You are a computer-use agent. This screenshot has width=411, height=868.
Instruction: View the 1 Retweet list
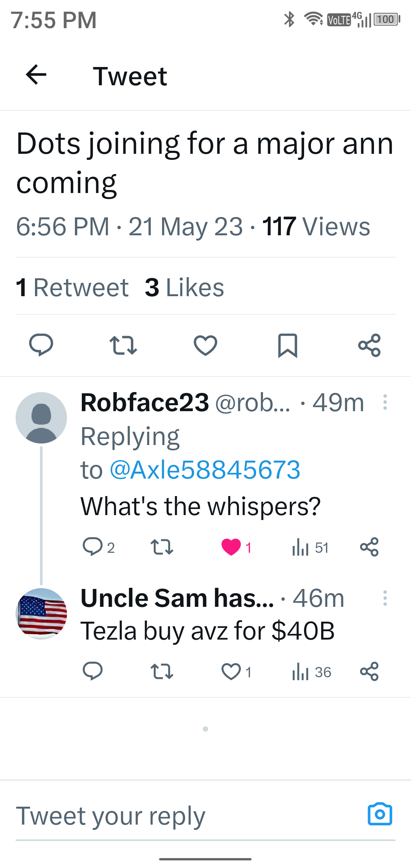click(x=72, y=287)
